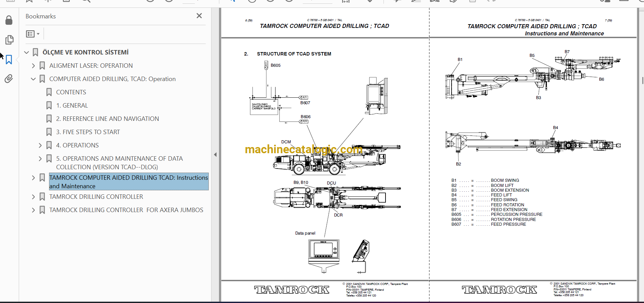Viewport: 644px width, 303px height.
Task: Toggle the Bookmarks panel sidebar icon
Action: coord(9,60)
